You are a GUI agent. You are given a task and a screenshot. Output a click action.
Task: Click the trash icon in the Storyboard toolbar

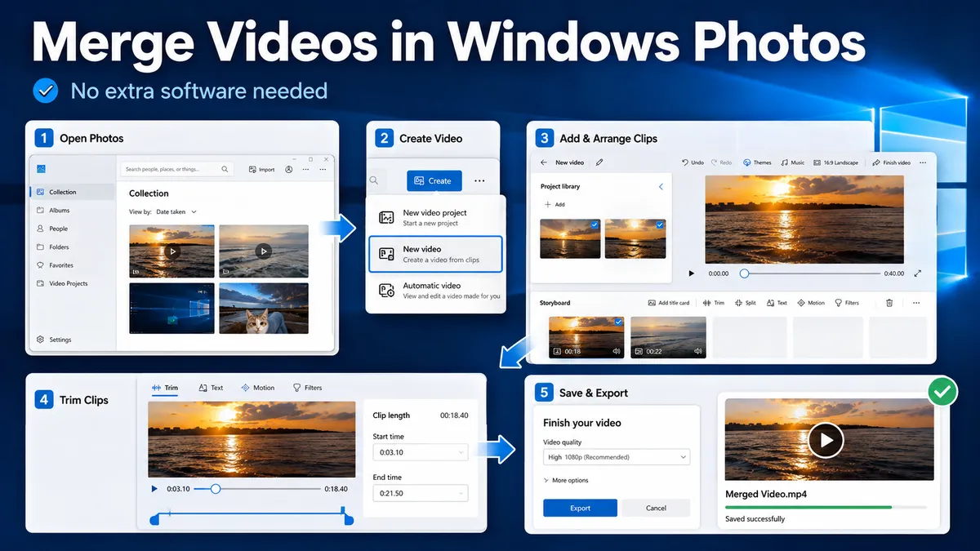[889, 303]
